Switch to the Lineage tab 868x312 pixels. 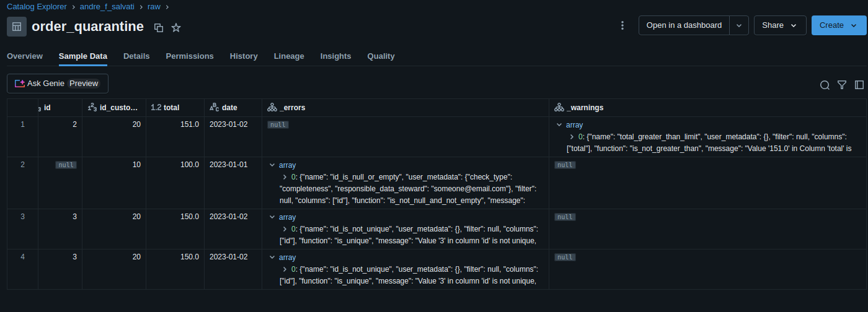pyautogui.click(x=289, y=56)
